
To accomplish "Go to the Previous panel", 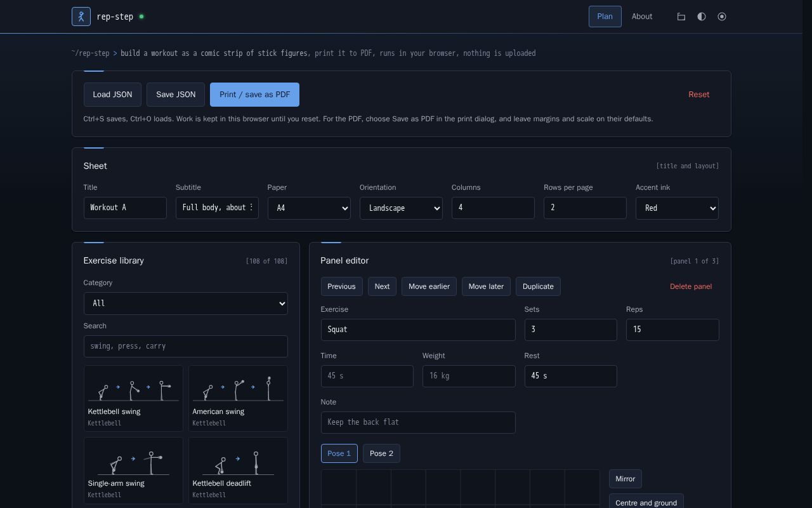I will (x=341, y=286).
